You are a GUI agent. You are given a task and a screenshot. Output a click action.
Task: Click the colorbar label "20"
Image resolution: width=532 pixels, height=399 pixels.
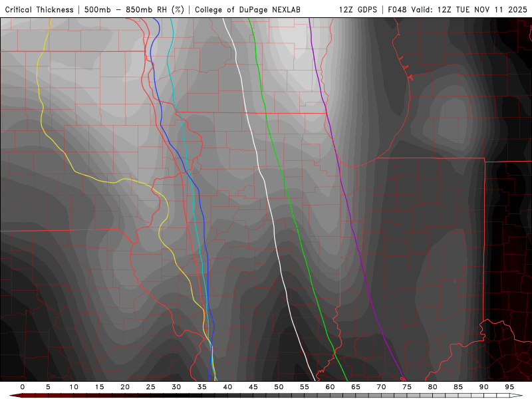point(125,387)
